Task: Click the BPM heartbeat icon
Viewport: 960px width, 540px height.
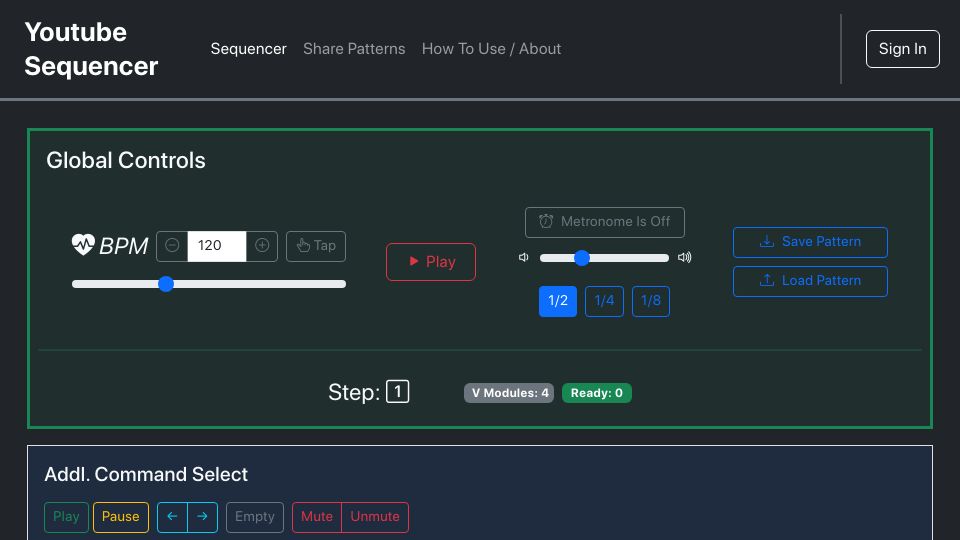Action: coord(83,245)
